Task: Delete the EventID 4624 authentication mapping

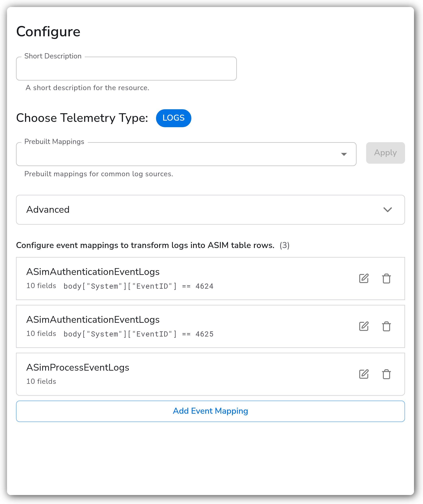Action: [x=386, y=278]
